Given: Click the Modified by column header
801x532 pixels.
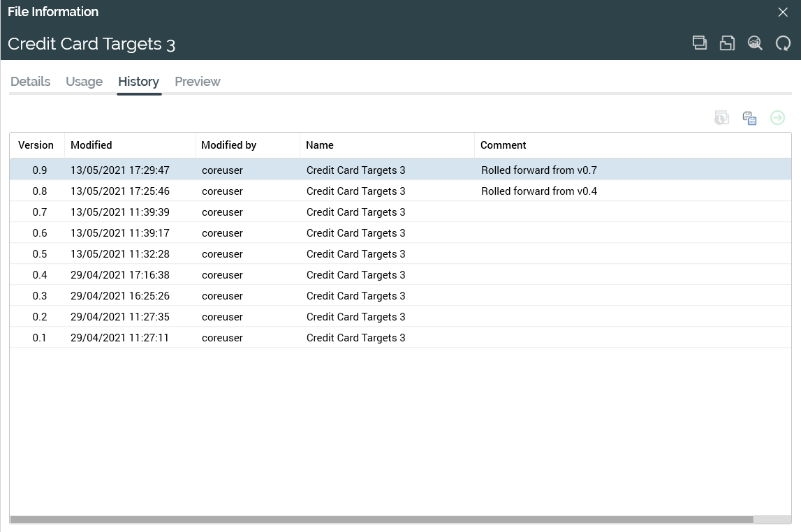Looking at the screenshot, I should (228, 145).
